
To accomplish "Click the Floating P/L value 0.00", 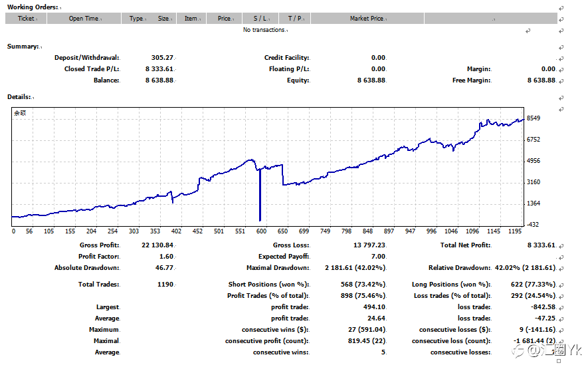I will click(x=378, y=69).
